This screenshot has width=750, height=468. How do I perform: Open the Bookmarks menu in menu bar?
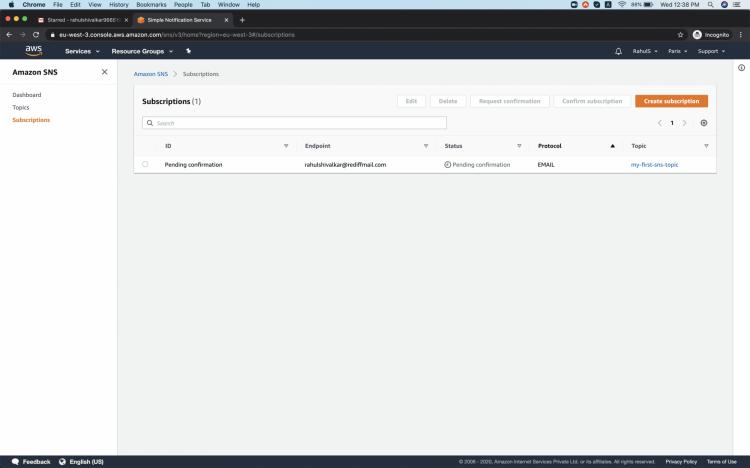[150, 5]
